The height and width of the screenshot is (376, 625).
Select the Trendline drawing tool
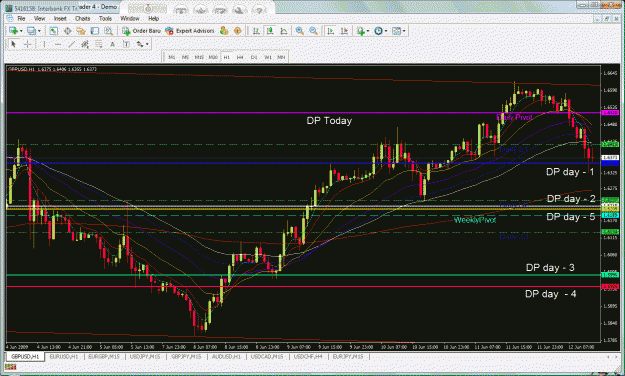[71, 44]
